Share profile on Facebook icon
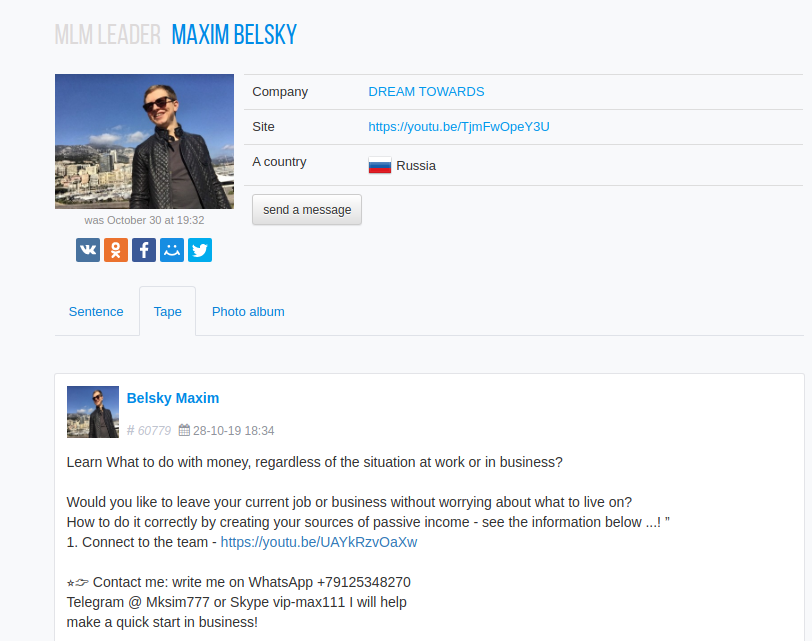Viewport: 812px width, 641px height. [144, 250]
